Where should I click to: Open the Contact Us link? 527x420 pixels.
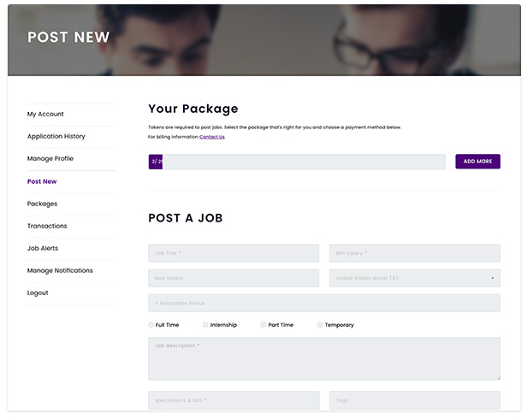click(x=212, y=137)
